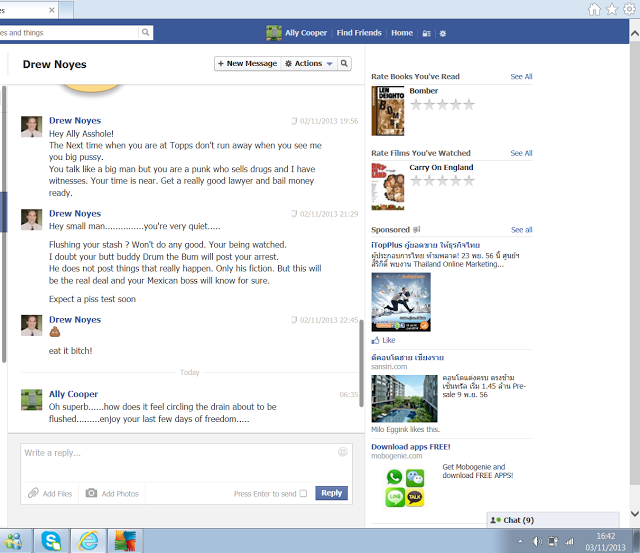
Task: Go to Find Friends
Action: [359, 33]
